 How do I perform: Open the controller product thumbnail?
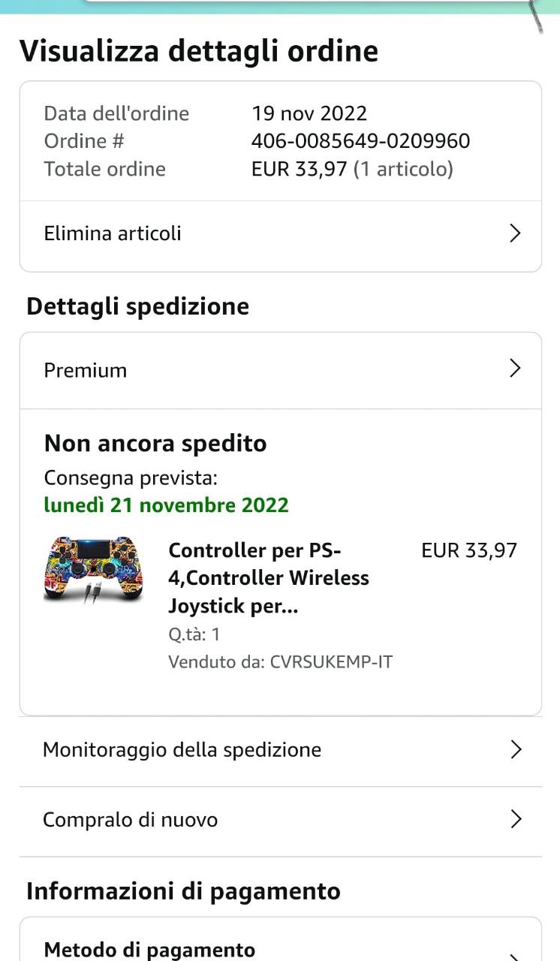pos(94,569)
